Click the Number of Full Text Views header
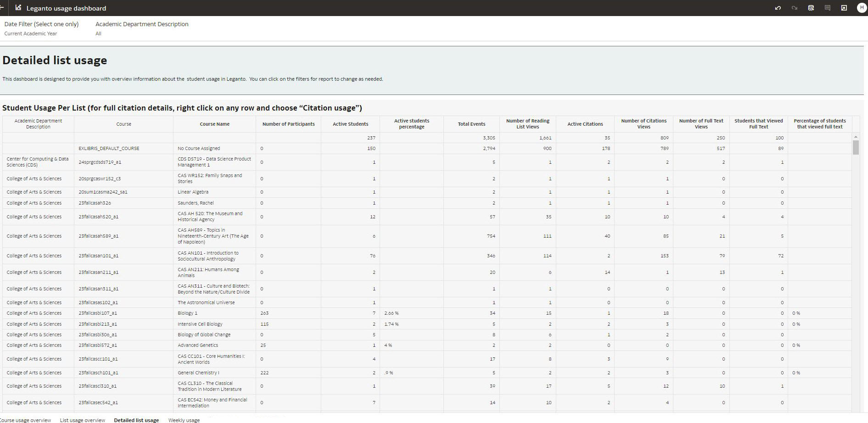Screen dimensions: 868x423 pos(701,124)
